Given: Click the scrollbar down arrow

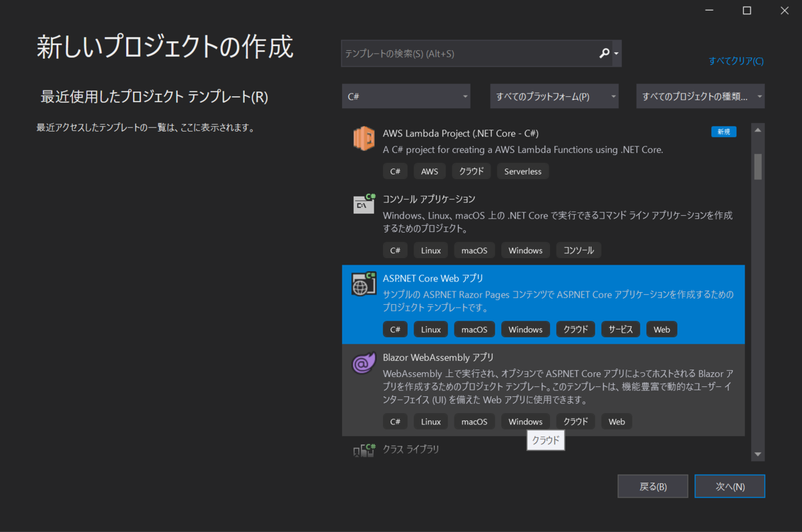Looking at the screenshot, I should (758, 454).
